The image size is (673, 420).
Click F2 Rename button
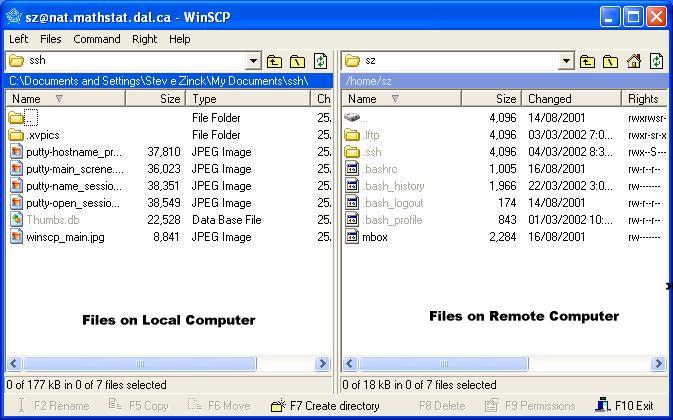[53, 405]
